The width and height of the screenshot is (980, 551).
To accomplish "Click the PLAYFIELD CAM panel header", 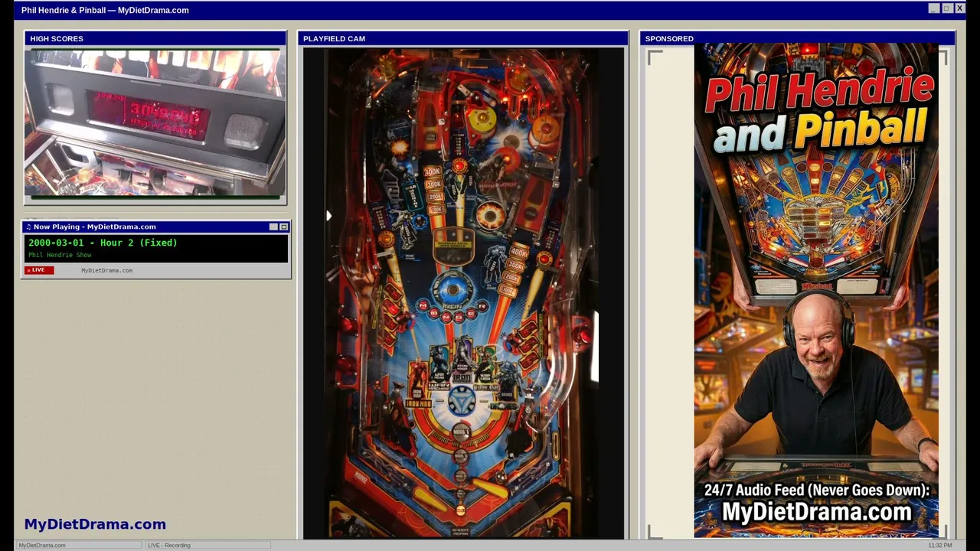I will pyautogui.click(x=463, y=38).
